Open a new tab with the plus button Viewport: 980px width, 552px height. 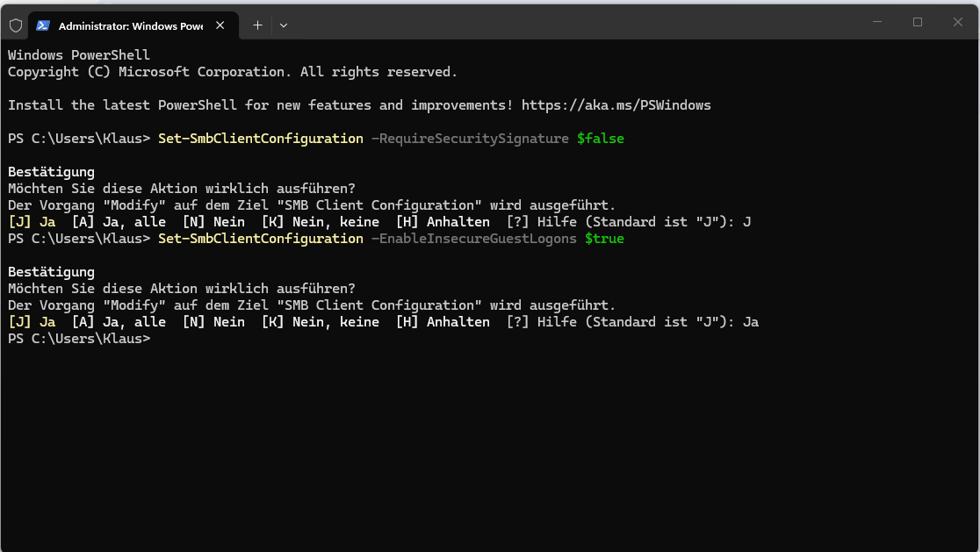coord(257,25)
